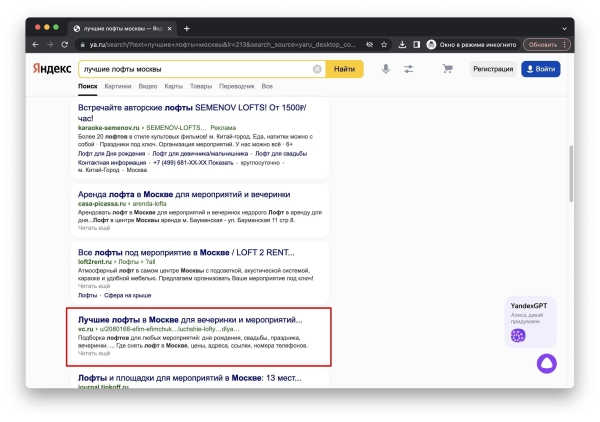The image size is (600, 422).
Task: Go back using the browser back arrow
Action: coord(36,45)
